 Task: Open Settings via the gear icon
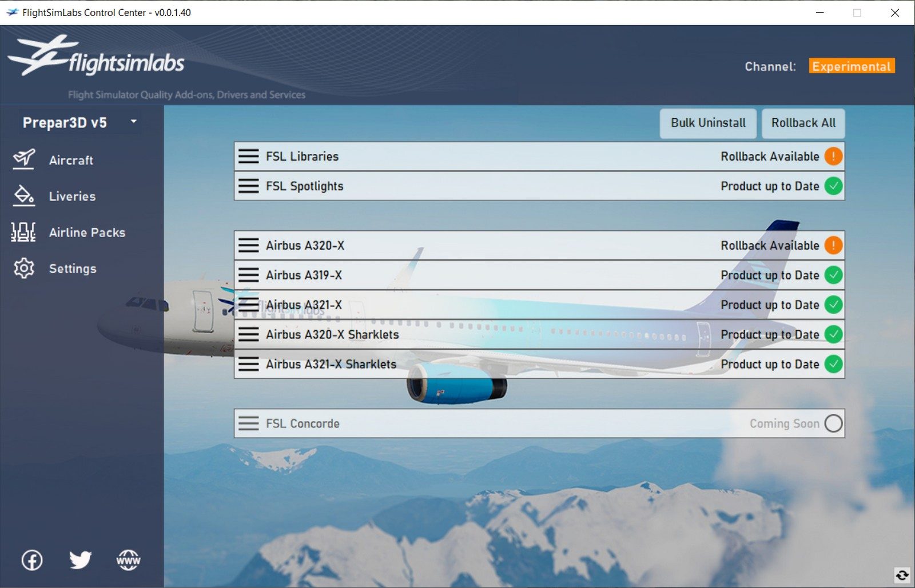coord(23,269)
